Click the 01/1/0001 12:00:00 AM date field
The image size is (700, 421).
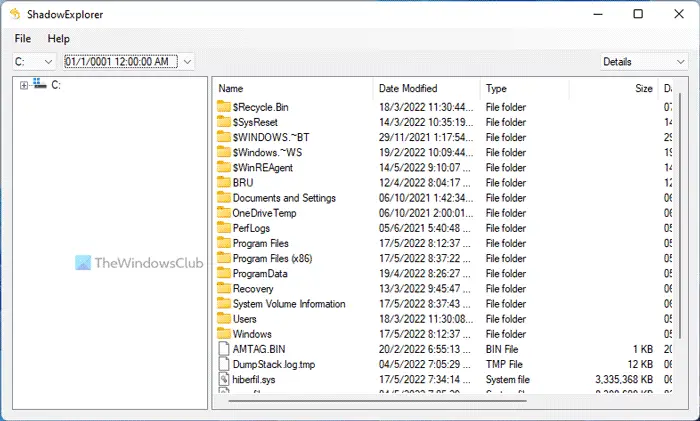click(121, 62)
